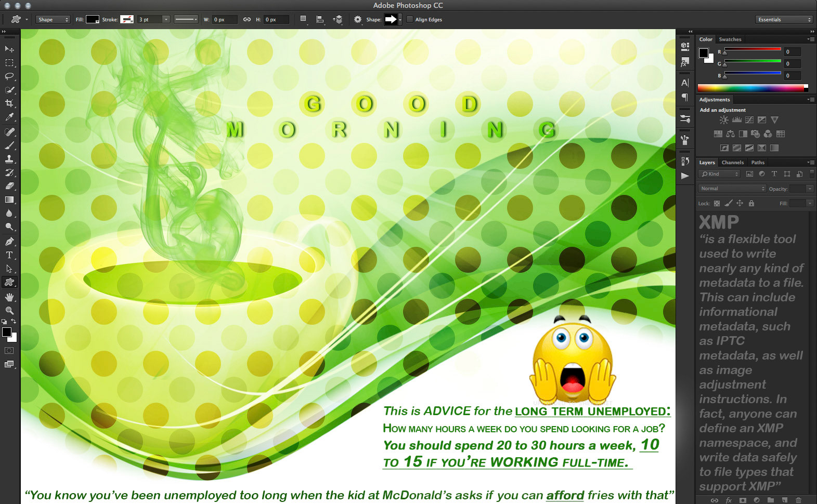Screen dimensions: 817x504
Task: Toggle Quick Mask mode
Action: coord(9,351)
